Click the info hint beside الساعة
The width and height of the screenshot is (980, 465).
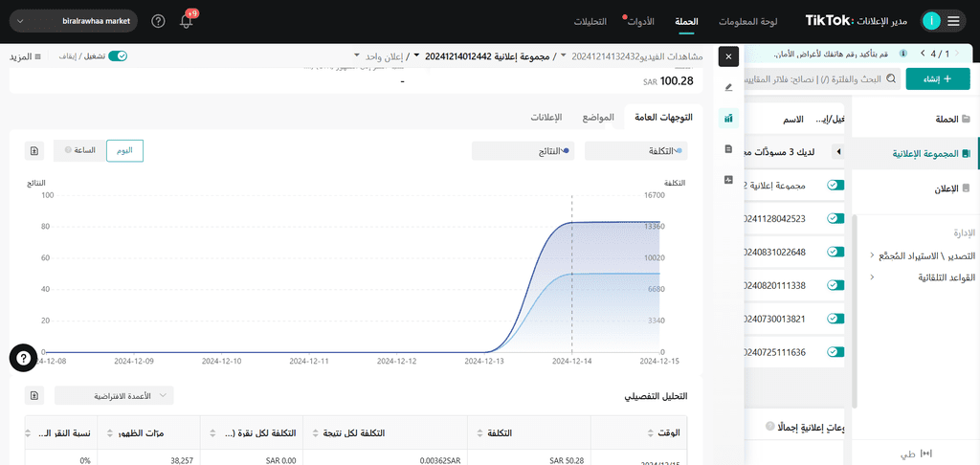68,150
